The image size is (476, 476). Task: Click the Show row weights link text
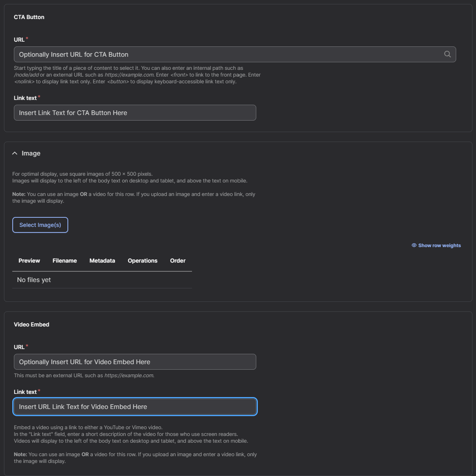(x=440, y=246)
